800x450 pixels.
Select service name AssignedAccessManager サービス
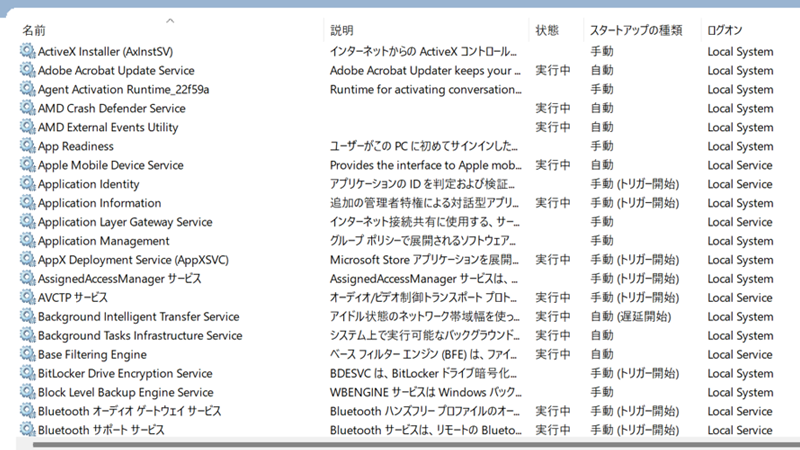(x=119, y=279)
